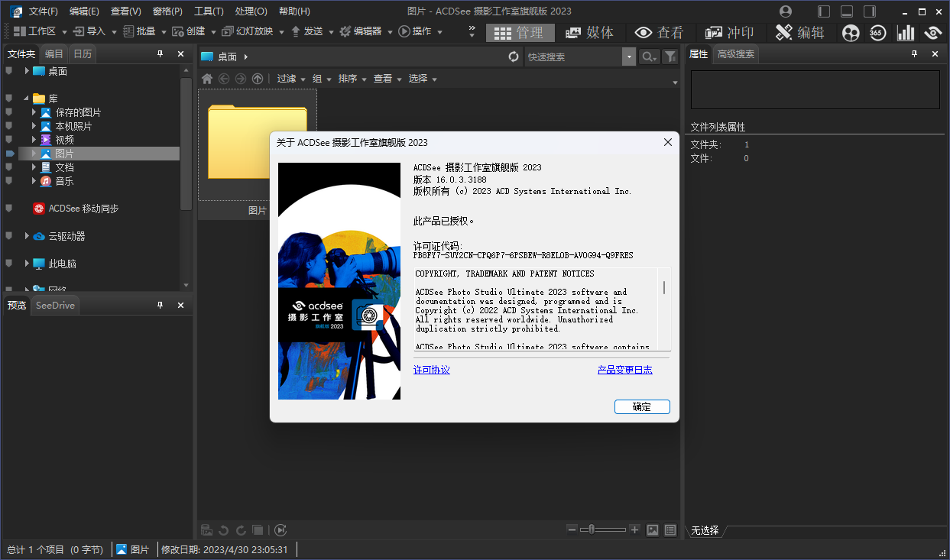
Task: Toggle the right pane layout icon
Action: 870,11
